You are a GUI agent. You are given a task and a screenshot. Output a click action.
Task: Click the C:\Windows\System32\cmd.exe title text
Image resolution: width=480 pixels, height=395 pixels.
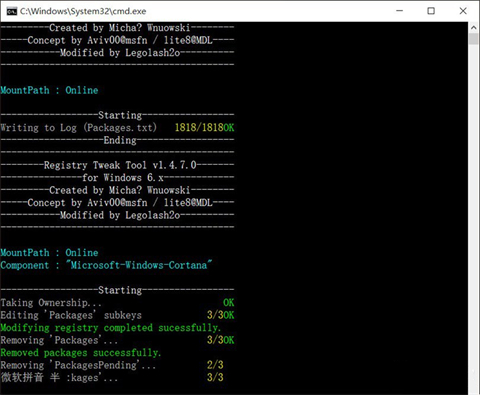pos(83,11)
